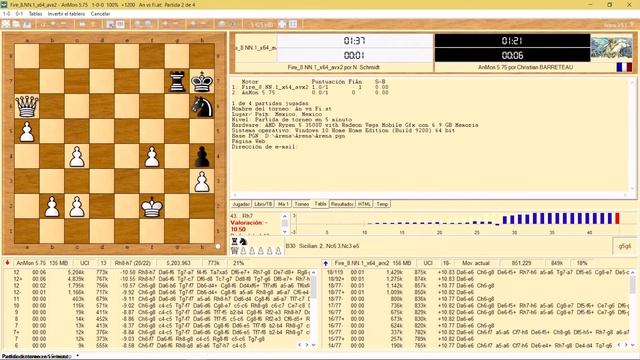
Task: Click the red down arrow beside AnMon 5.75 engine
Action: pyautogui.click(x=7, y=263)
